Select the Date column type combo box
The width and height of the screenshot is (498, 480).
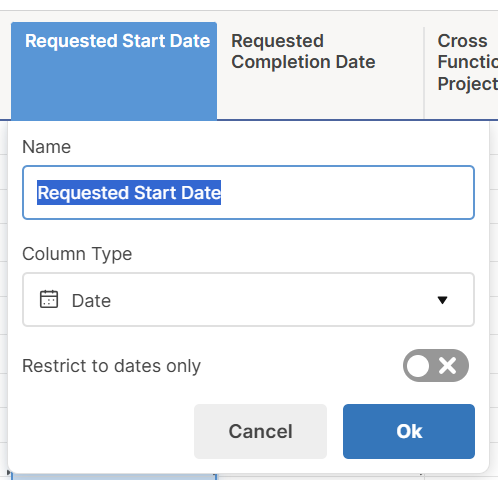tap(248, 299)
